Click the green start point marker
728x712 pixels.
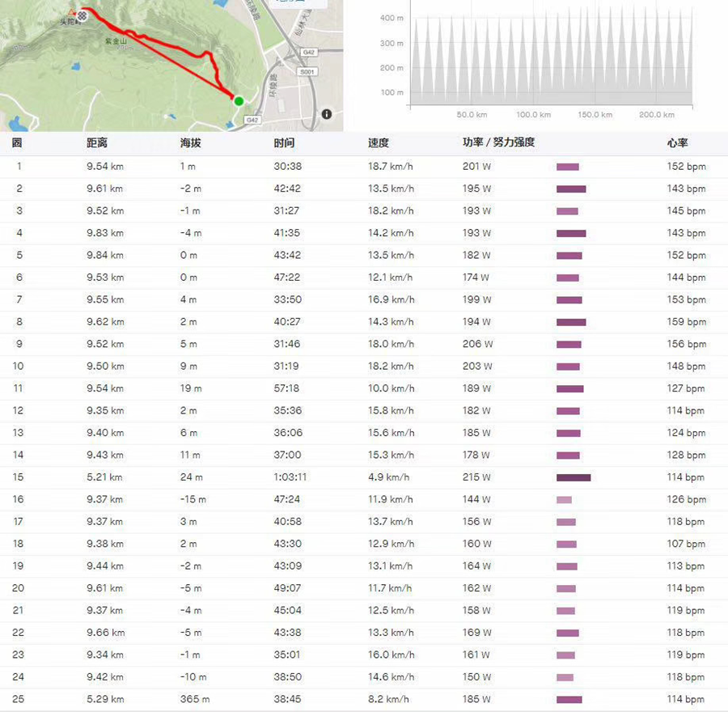pos(239,101)
